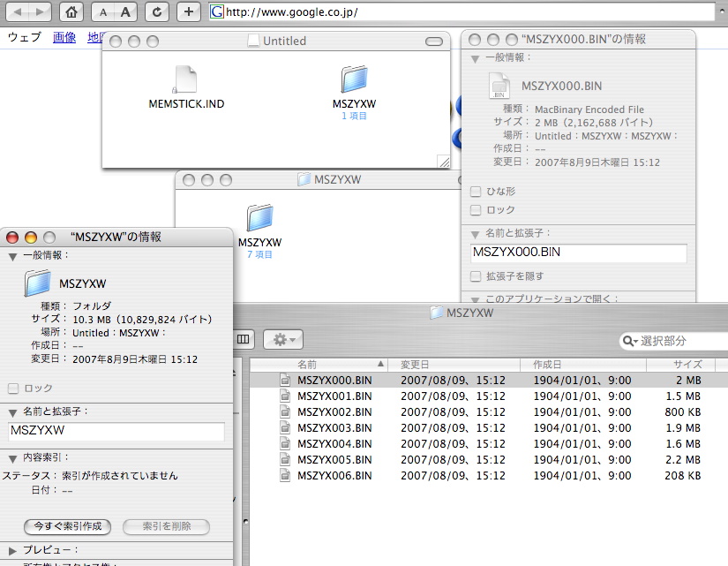Collapse 一般情報 section in BIN info window

pos(475,58)
